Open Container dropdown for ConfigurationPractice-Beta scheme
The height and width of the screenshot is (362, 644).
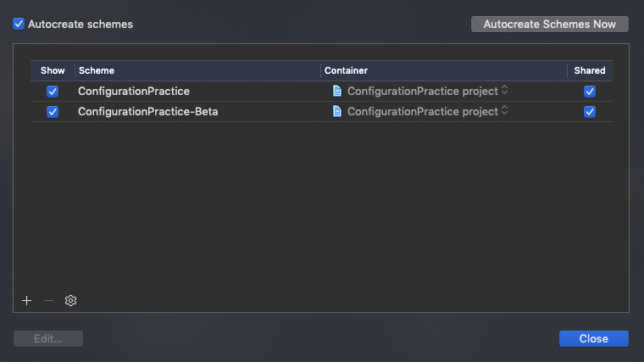505,110
